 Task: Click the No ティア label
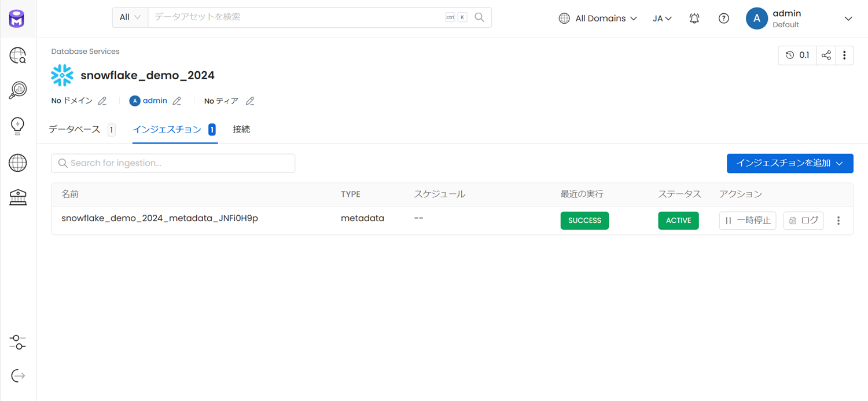(x=221, y=101)
